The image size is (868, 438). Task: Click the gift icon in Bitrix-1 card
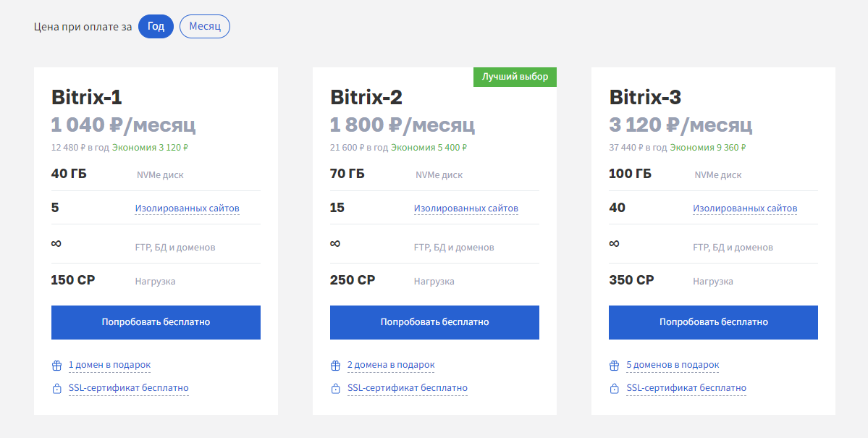(56, 366)
